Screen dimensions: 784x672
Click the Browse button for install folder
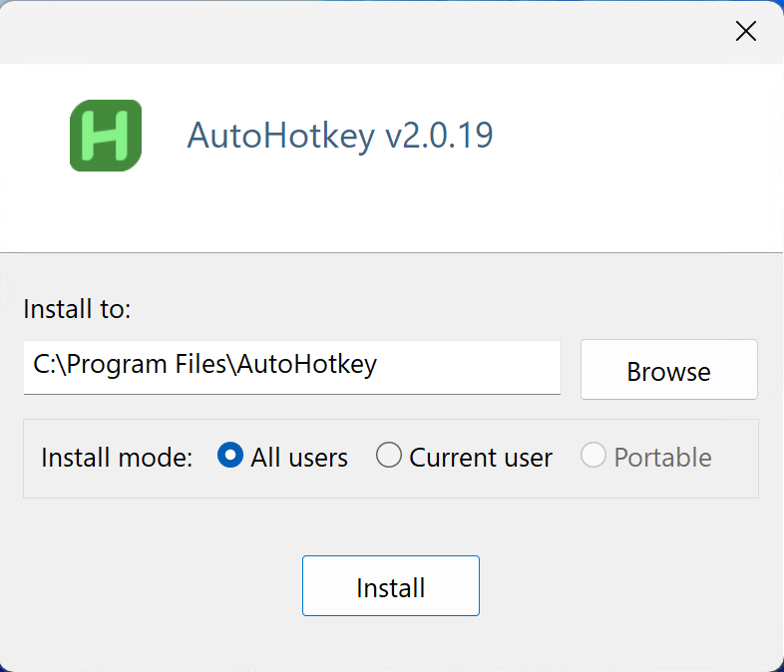tap(669, 369)
